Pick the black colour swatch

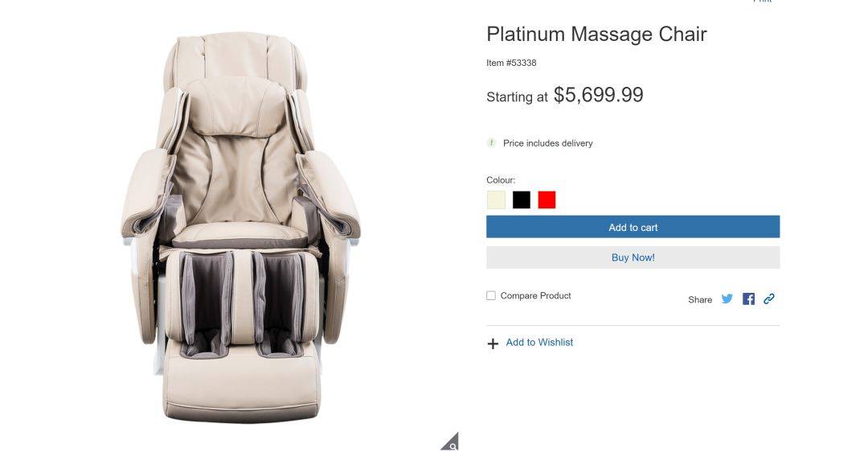tap(522, 200)
